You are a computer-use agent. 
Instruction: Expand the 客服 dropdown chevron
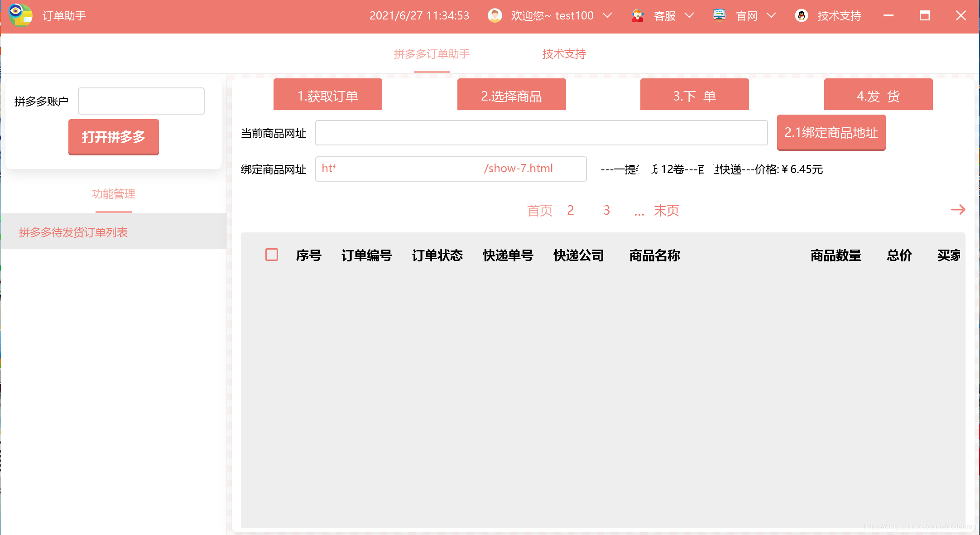pyautogui.click(x=689, y=16)
